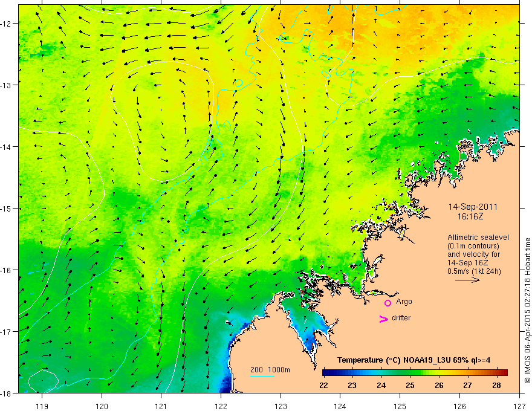Click the 'drifter' legend label

[x=401, y=318]
